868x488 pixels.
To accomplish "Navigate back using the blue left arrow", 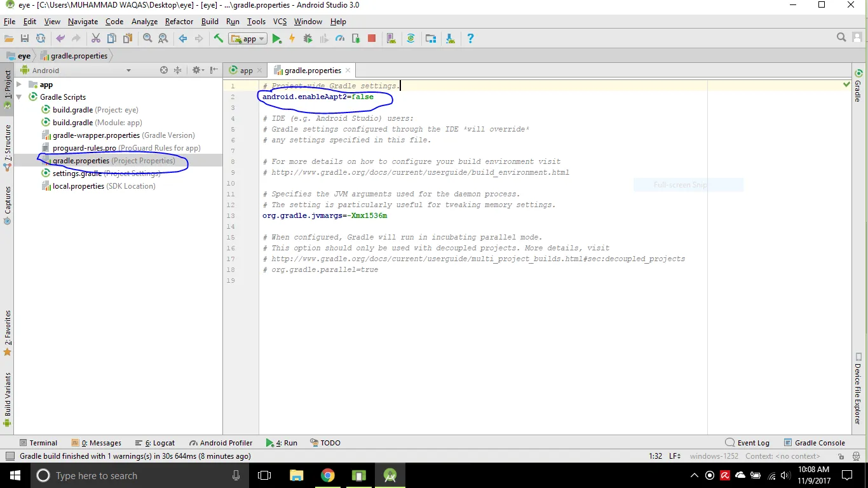I will [x=183, y=39].
